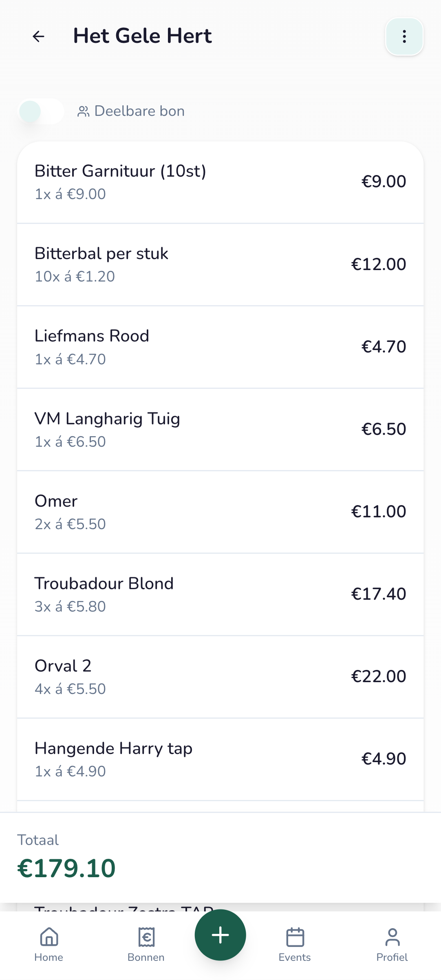Toggle the Deelbare bon switch
The width and height of the screenshot is (441, 980).
point(41,111)
